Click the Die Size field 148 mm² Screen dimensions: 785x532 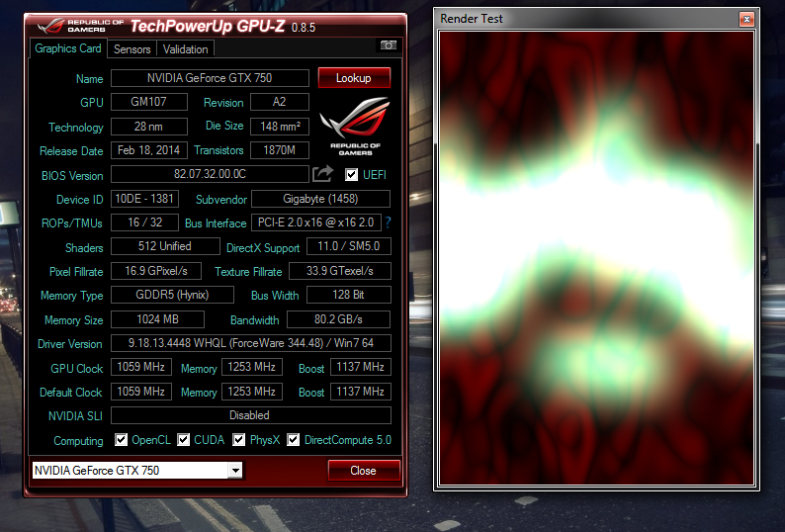280,127
